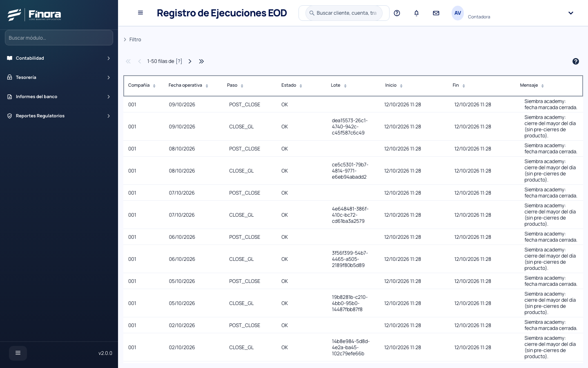
Task: Sort by Fecha operativa column
Action: (188, 85)
